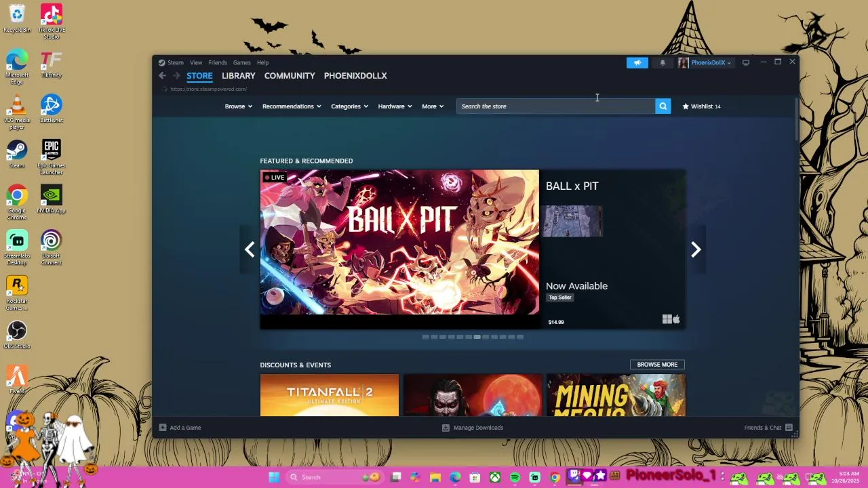
Task: Show next featured game with right arrow
Action: pos(695,249)
